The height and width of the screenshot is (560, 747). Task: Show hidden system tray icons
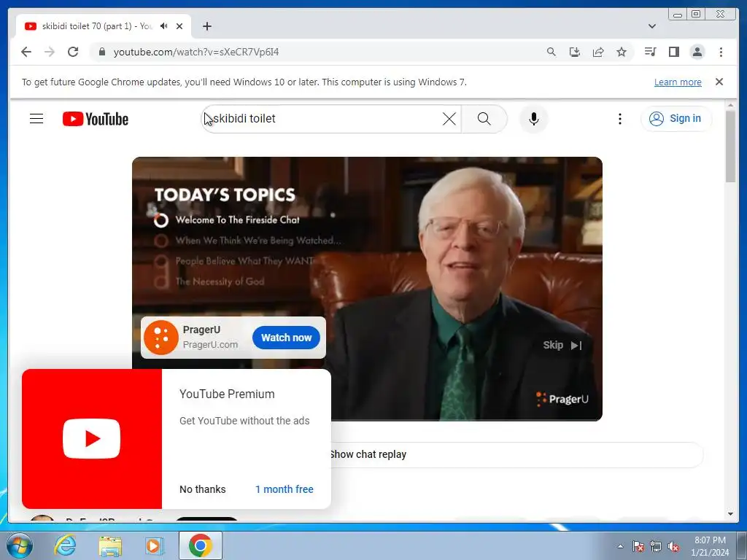tap(620, 546)
